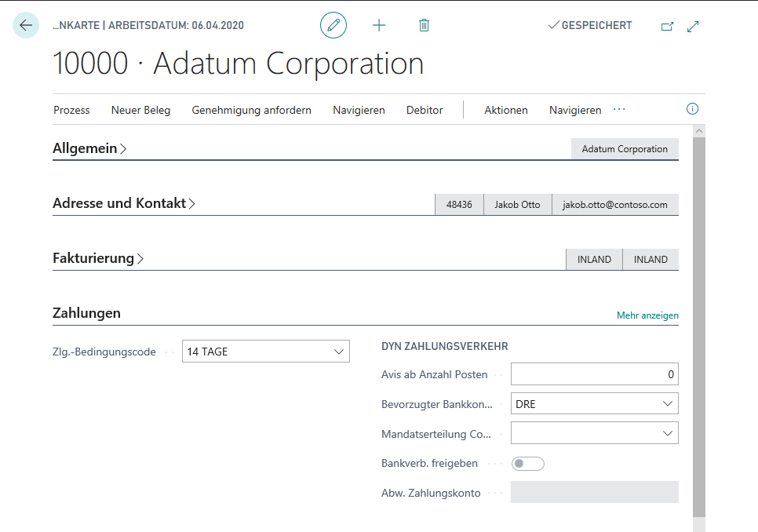Click the trash can delete icon
The image size is (758, 532).
click(424, 26)
